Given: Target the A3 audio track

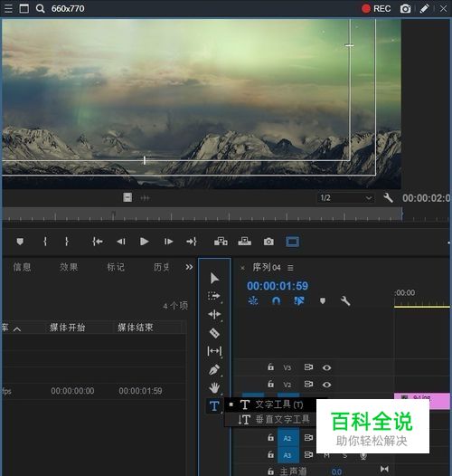Looking at the screenshot, I should 287,455.
